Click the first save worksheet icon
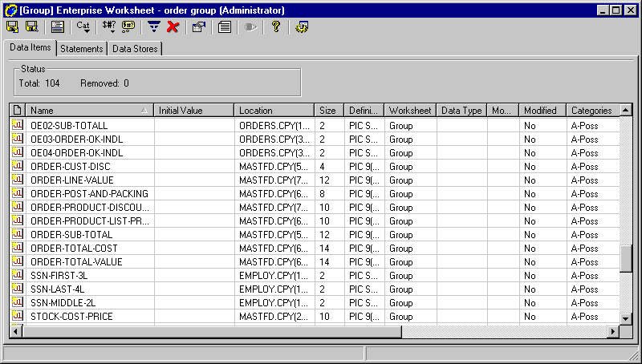This screenshot has width=642, height=364. [13, 27]
